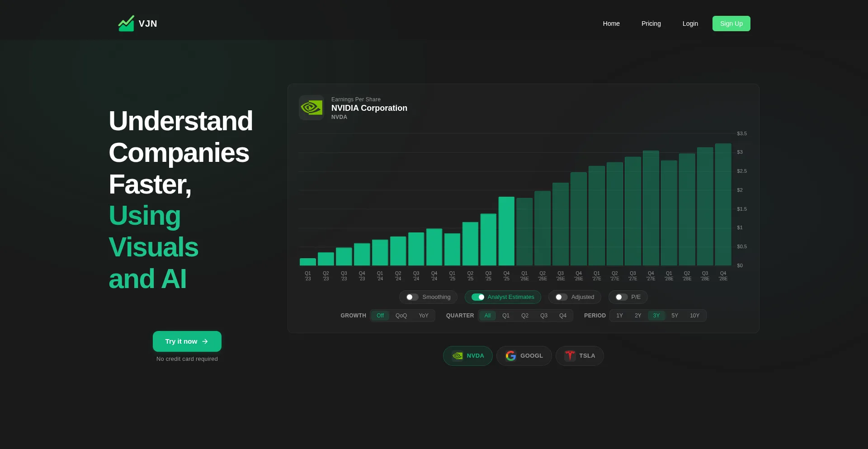Select the 3Y period

(656, 316)
